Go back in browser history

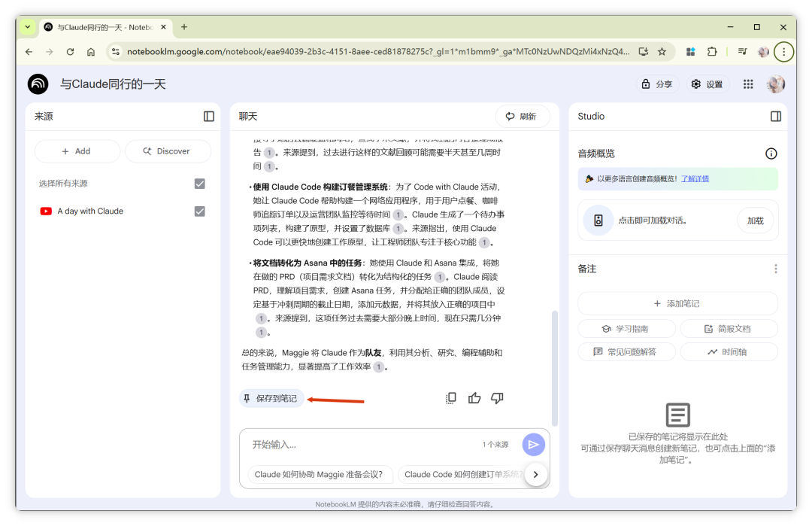click(29, 52)
